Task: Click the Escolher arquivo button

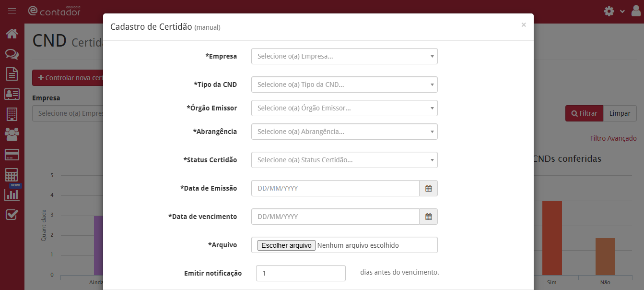Action: pyautogui.click(x=286, y=245)
